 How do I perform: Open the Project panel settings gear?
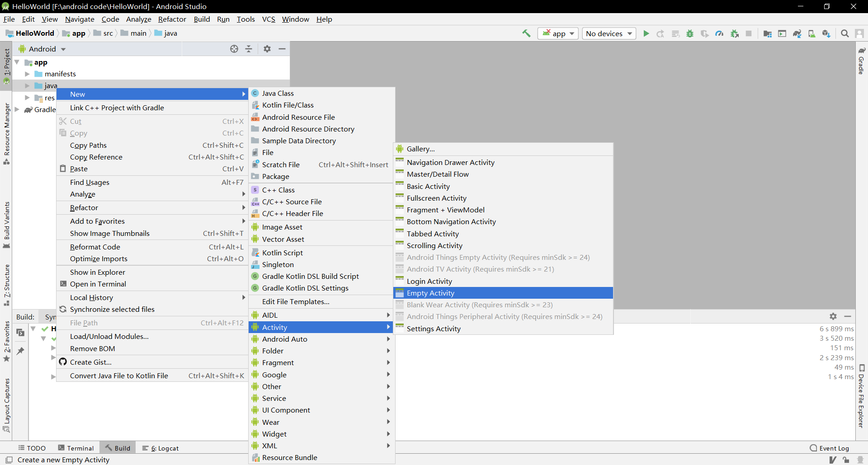click(267, 48)
